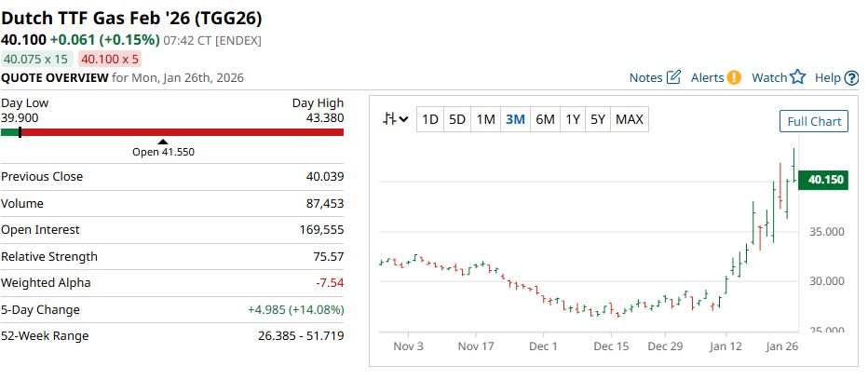Click the Help question mark icon
The height and width of the screenshot is (380, 868).
pyautogui.click(x=851, y=78)
